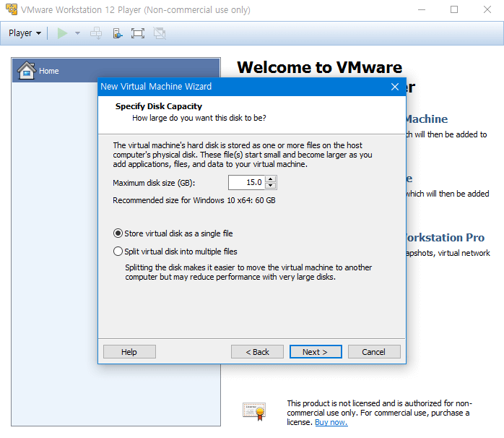The height and width of the screenshot is (438, 504).
Task: Click the Unity mode toolbar icon
Action: tap(159, 33)
